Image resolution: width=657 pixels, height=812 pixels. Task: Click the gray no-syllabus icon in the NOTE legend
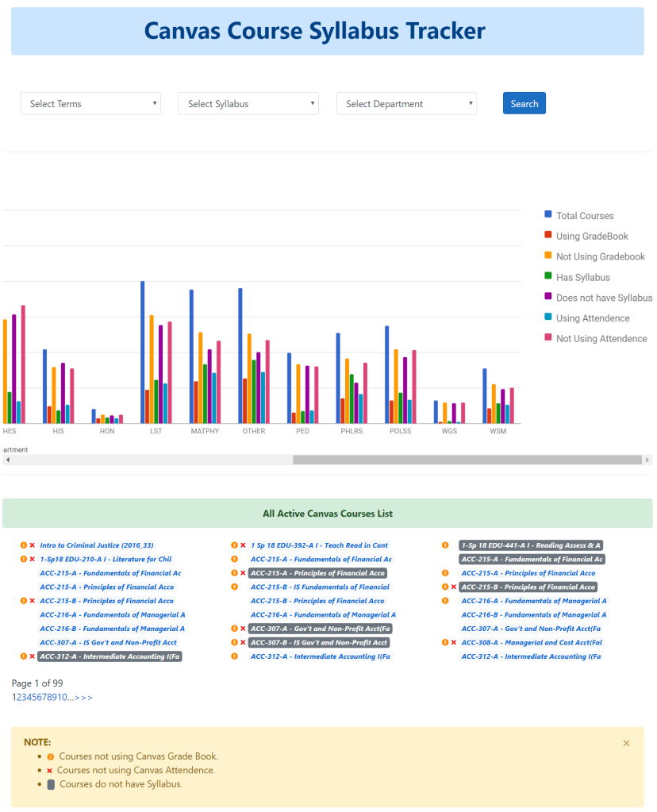point(51,784)
